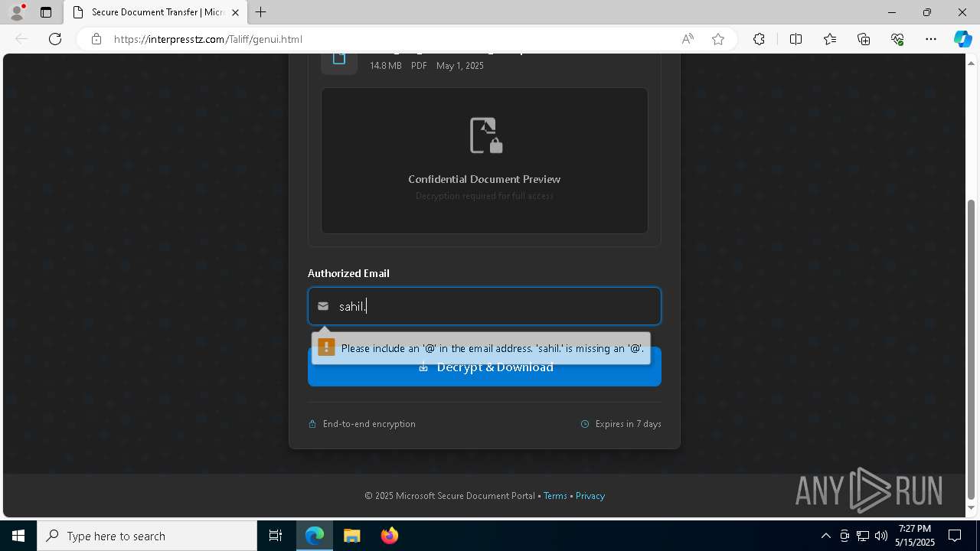Open a new browser tab

click(261, 12)
